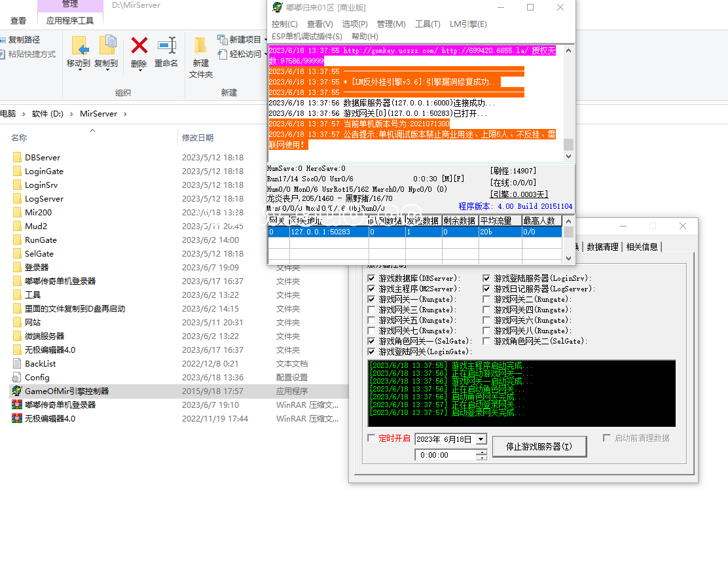Image resolution: width=728 pixels, height=578 pixels.
Task: Select the 工具 folder icon
Action: click(x=17, y=295)
